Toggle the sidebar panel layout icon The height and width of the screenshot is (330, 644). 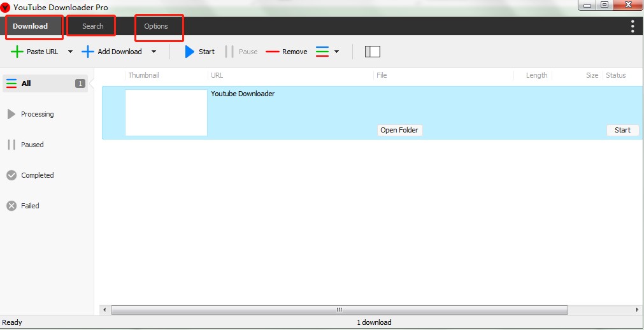tap(373, 52)
